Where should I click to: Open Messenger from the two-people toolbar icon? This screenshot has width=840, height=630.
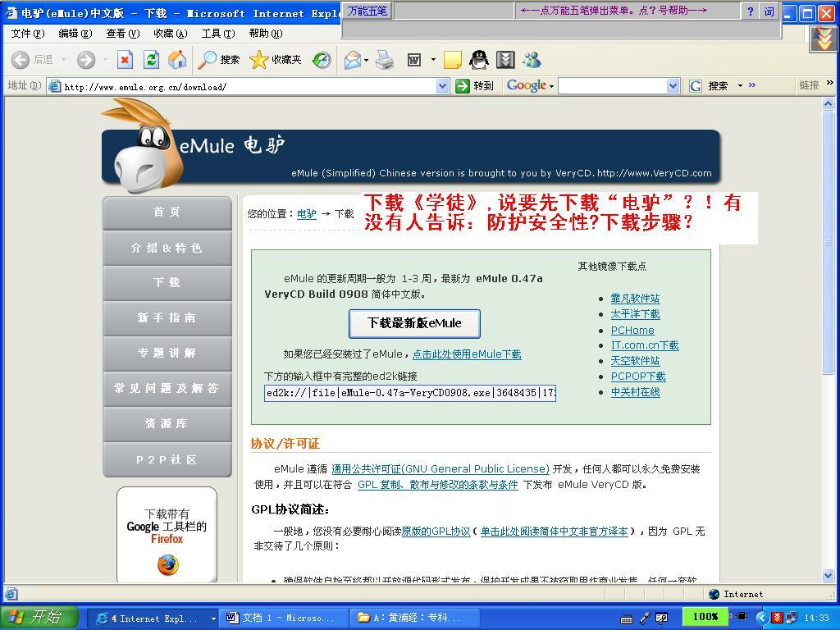point(532,59)
